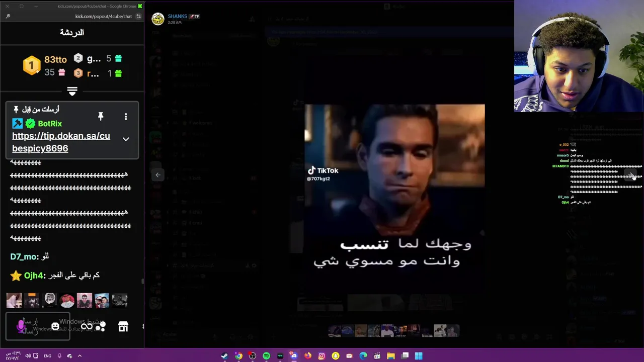Open File Explorer from the taskbar
Viewport: 644px width, 362px height.
(x=391, y=356)
